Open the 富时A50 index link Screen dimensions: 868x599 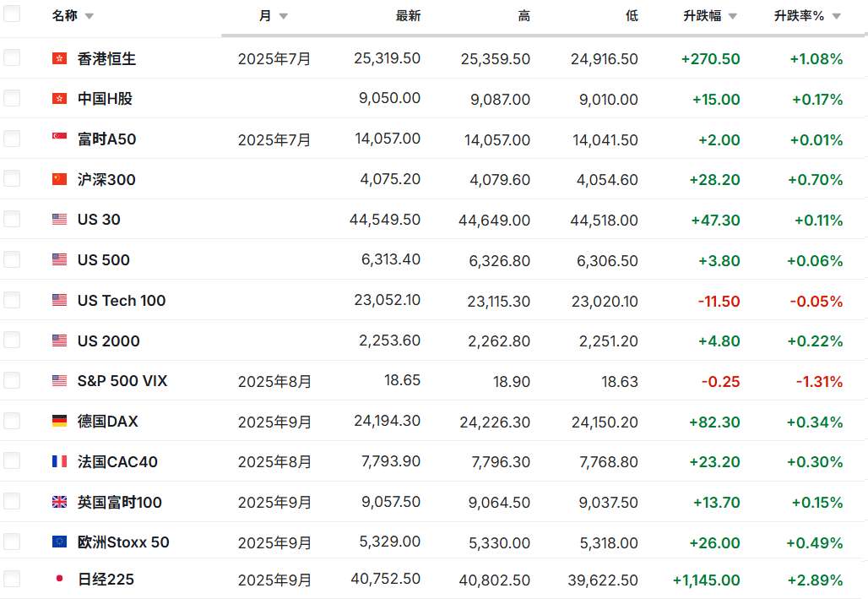click(107, 139)
